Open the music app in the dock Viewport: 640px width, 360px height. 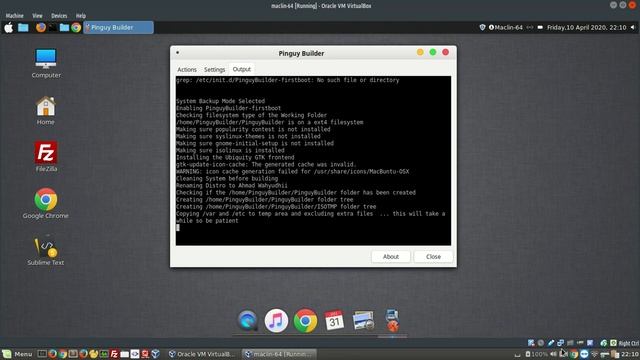(x=276, y=321)
